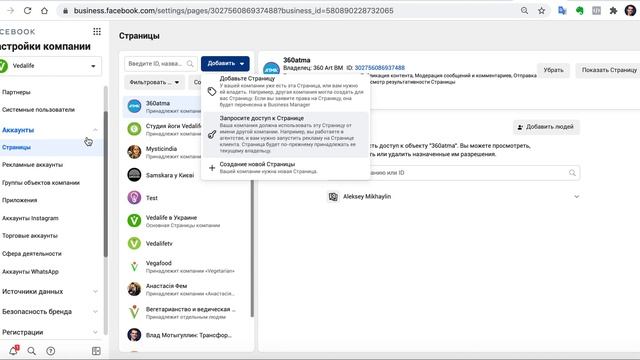
Task: Open the notifications bell in sidebar footer
Action: coord(13,351)
